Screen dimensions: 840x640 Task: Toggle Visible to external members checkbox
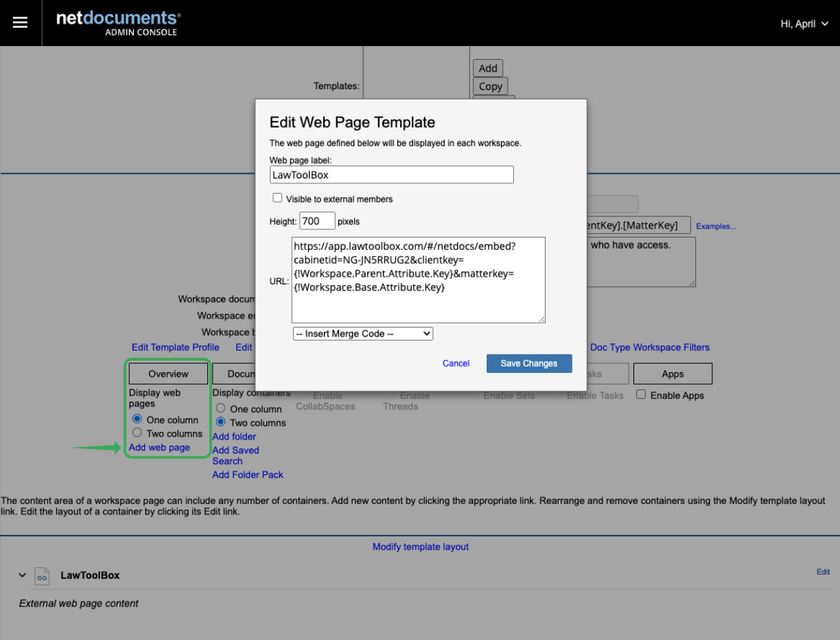277,198
